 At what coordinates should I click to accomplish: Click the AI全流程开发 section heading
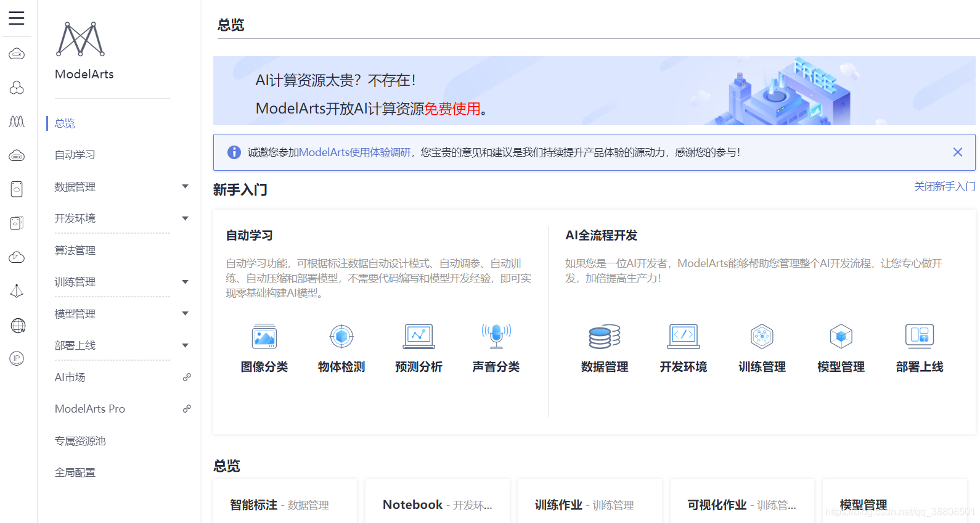point(602,236)
